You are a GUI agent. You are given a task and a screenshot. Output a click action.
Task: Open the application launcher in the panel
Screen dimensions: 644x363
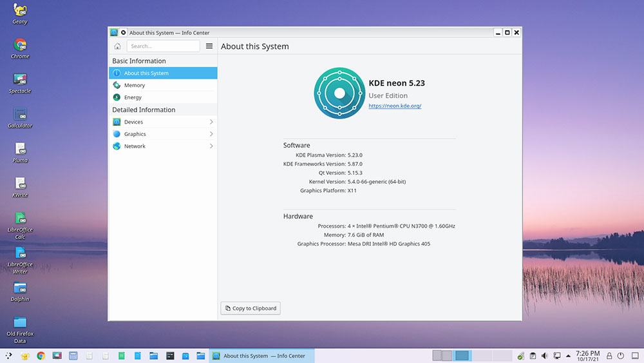(8, 356)
